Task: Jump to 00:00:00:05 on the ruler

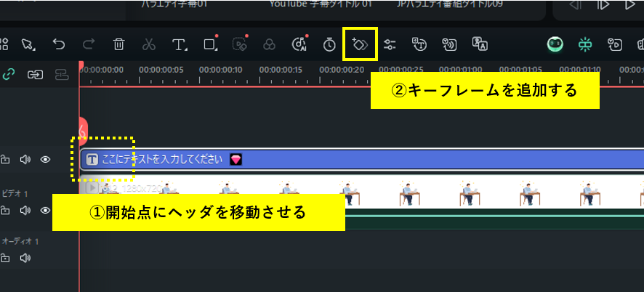Action: point(161,70)
